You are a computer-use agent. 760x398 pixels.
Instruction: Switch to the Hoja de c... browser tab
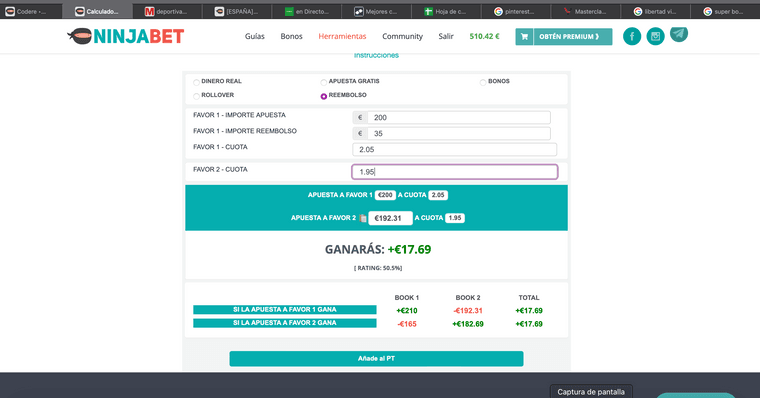446,11
